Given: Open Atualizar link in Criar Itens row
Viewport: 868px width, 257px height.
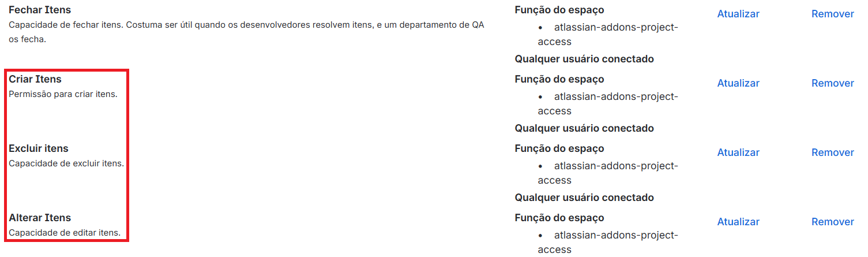Looking at the screenshot, I should [738, 83].
